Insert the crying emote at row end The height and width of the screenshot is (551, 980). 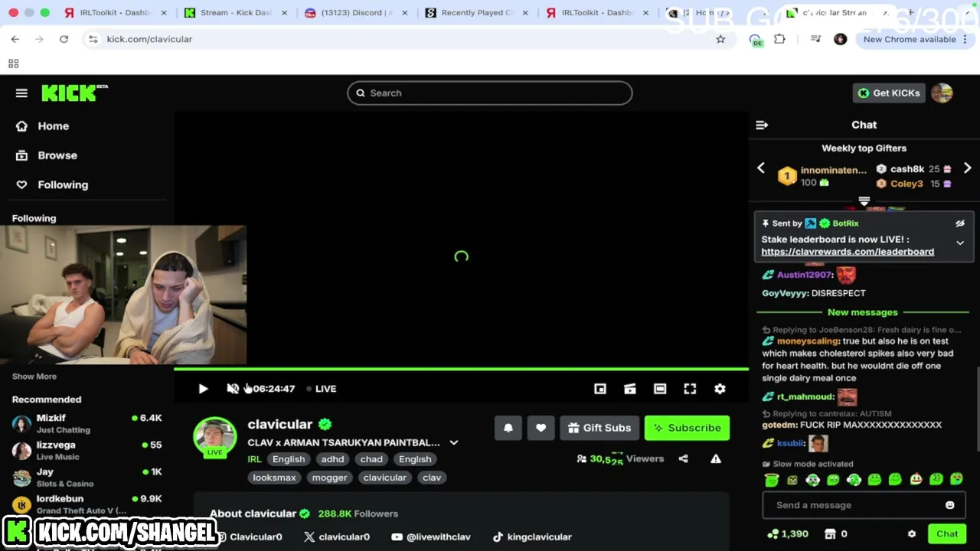(957, 480)
